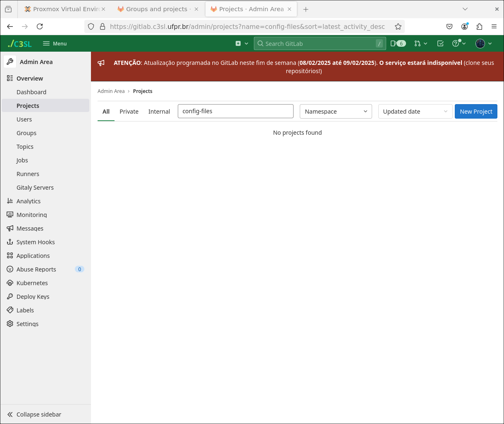The image size is (504, 424).
Task: Open the Updated date sort dropdown
Action: pyautogui.click(x=415, y=112)
